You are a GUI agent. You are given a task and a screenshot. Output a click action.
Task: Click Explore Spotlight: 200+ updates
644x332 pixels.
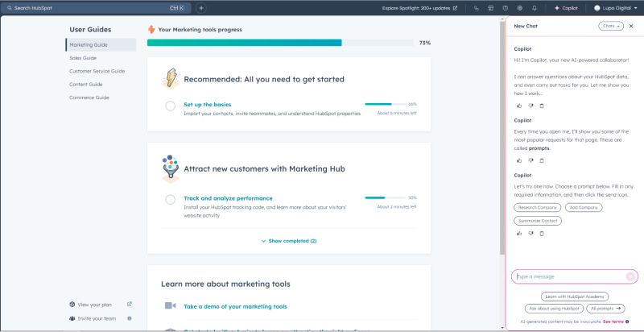419,8
